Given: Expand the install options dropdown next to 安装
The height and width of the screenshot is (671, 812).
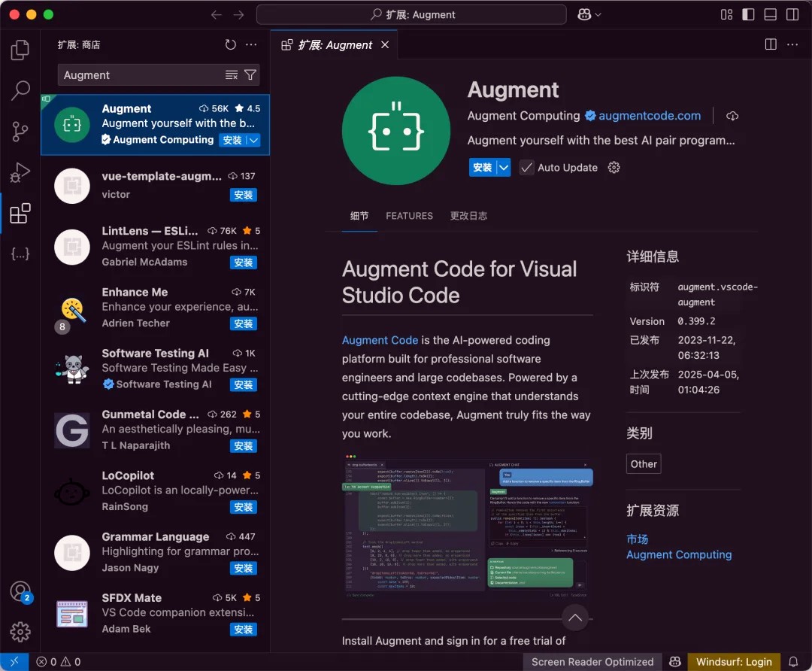Looking at the screenshot, I should click(x=502, y=167).
